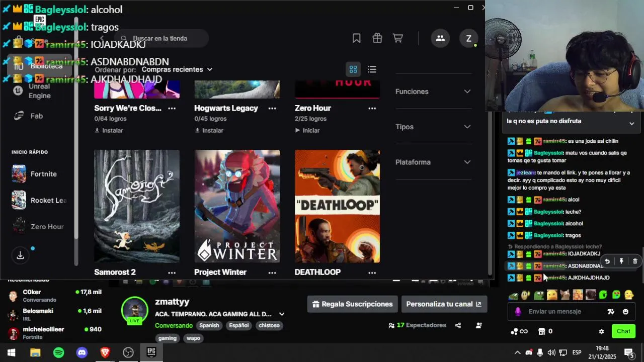Image resolution: width=644 pixels, height=362 pixels.
Task: Open options menu for Sorry We're Closed
Action: click(x=172, y=108)
